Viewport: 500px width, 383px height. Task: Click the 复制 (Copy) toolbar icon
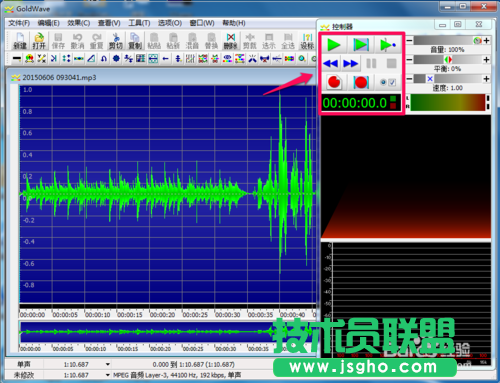click(x=135, y=41)
